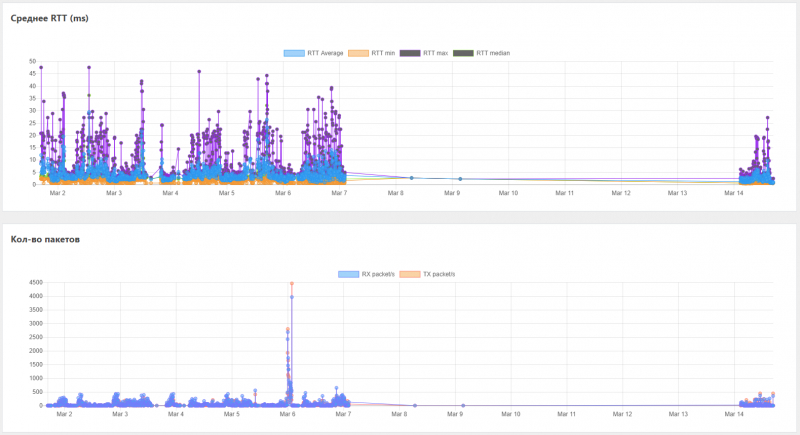Screen dimensions: 800x435
Task: Click the packets chart point after Mar 8
Action: coord(415,405)
